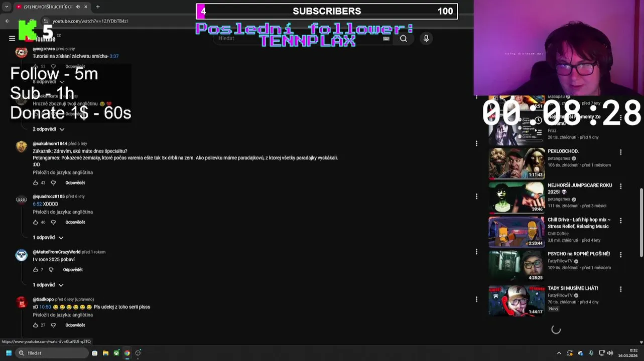Open the Xbox app from the taskbar
The width and height of the screenshot is (644, 361).
tap(116, 353)
